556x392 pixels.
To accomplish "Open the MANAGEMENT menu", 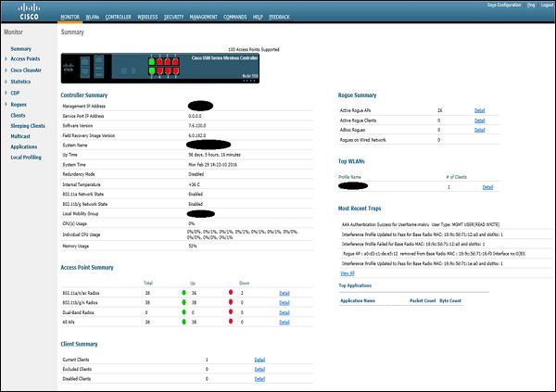I will point(203,17).
